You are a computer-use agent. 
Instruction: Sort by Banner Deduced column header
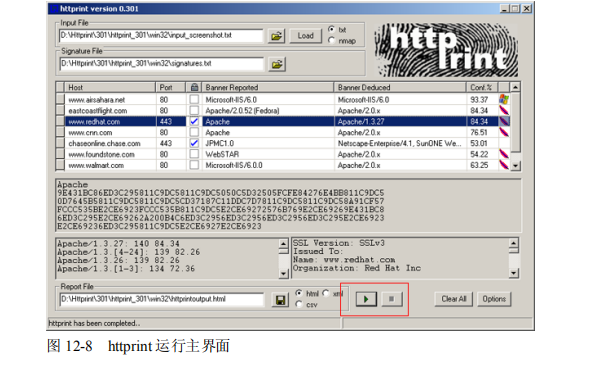click(400, 87)
